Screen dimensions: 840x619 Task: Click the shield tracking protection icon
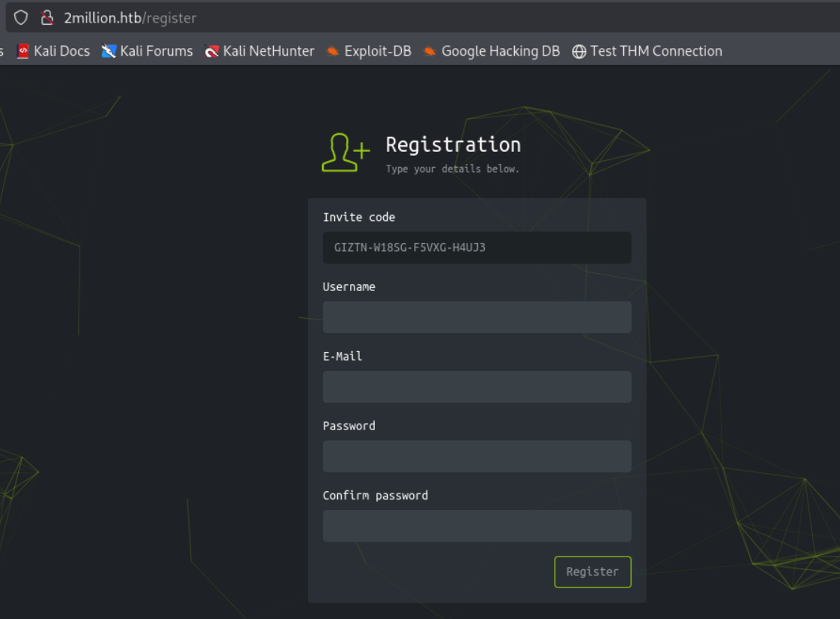20,17
